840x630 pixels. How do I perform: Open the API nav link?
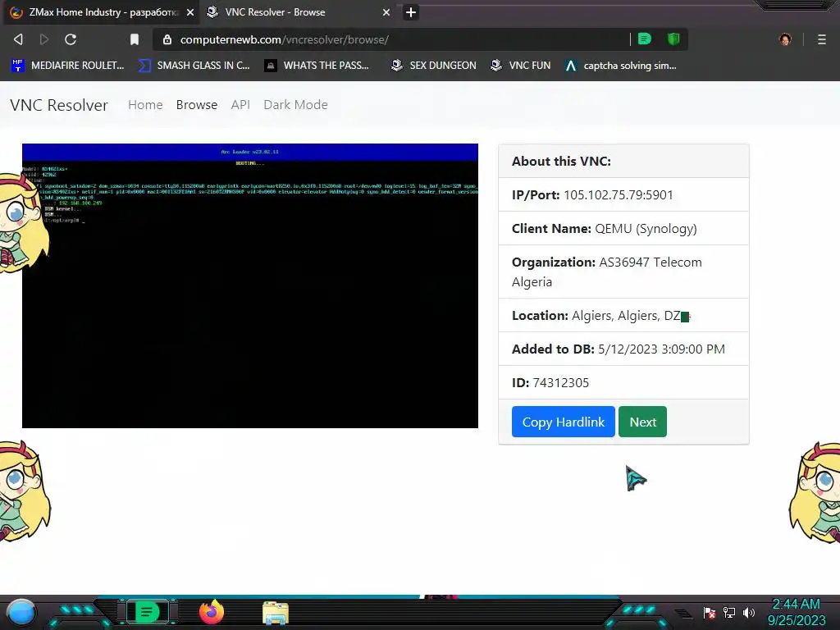[240, 105]
